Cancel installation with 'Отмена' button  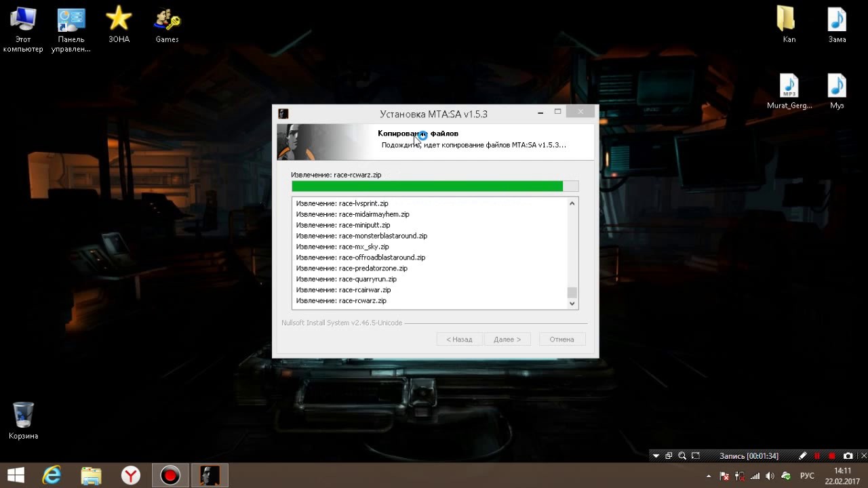click(x=561, y=339)
